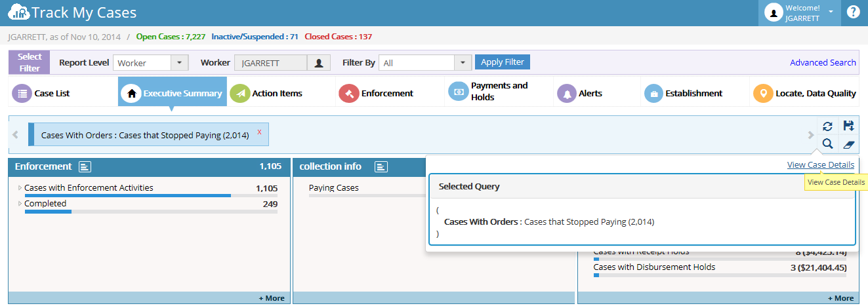The height and width of the screenshot is (306, 868).
Task: Click the worker lookup person icon
Action: (319, 63)
